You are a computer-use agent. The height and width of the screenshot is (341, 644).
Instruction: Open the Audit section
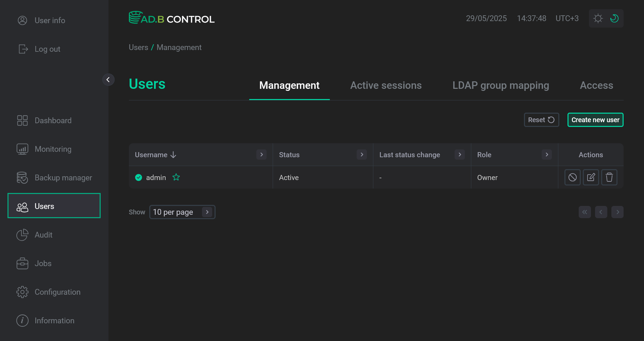point(43,234)
